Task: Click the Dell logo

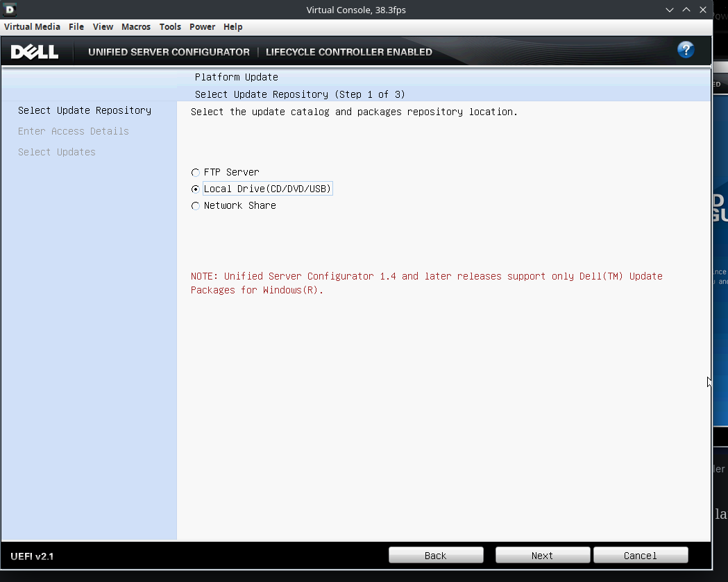Action: [35, 51]
